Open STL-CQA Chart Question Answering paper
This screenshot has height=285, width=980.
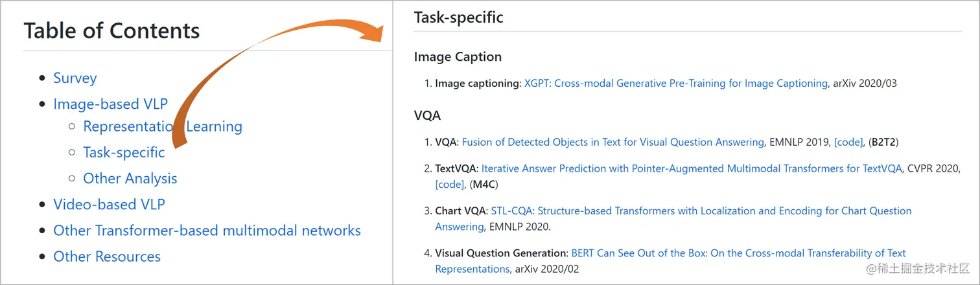coord(673,219)
